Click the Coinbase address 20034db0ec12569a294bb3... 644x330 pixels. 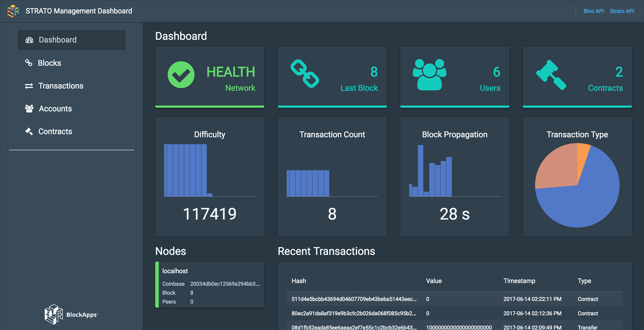(225, 284)
